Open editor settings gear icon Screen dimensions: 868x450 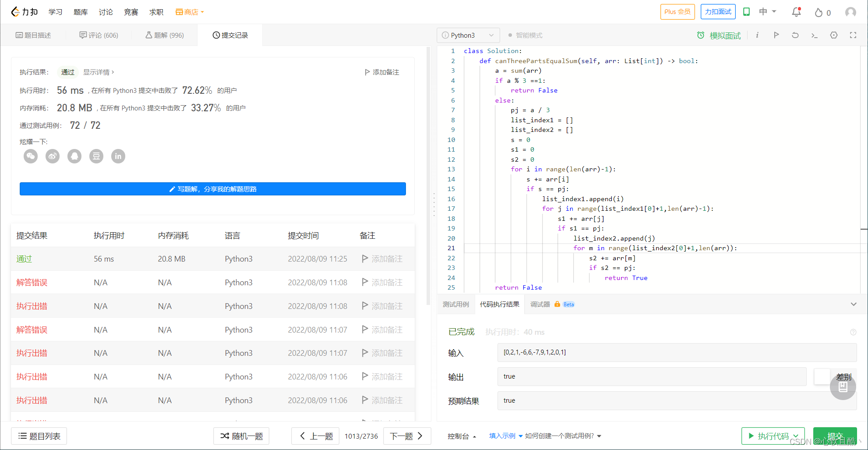pos(834,35)
